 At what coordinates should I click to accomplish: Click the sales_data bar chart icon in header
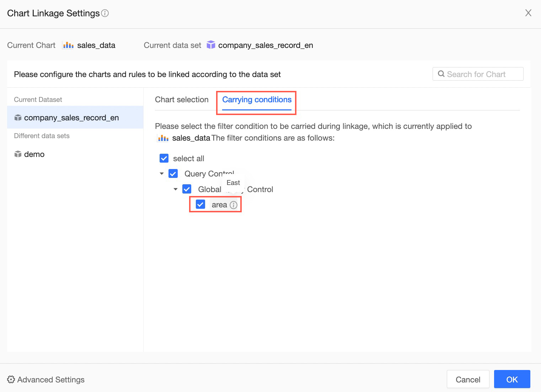68,45
